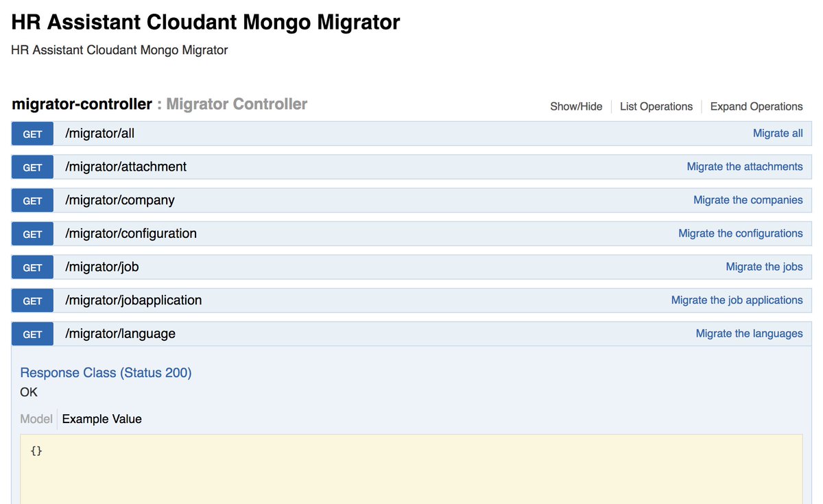Viewport: 823px width, 504px height.
Task: Click the GET badge for /migrator/all
Action: coord(32,133)
